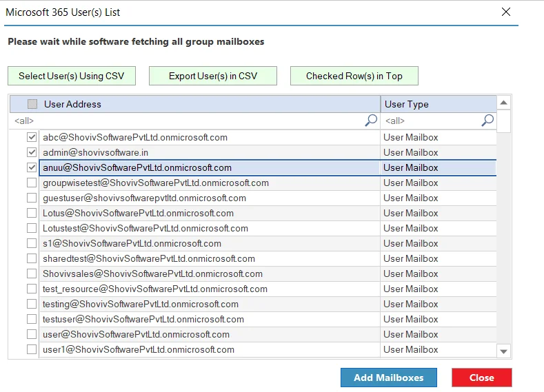544x392 pixels.
Task: Toggle the select-all checkbox in User Address header
Action: click(32, 104)
